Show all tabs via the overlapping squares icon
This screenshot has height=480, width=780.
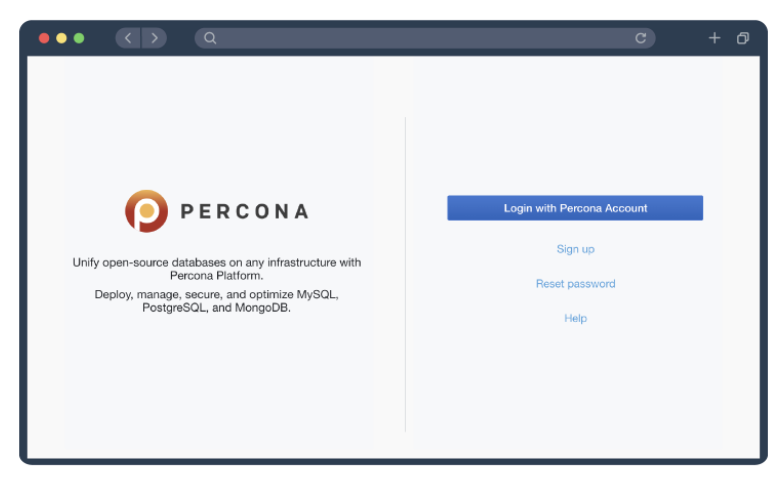coord(743,38)
